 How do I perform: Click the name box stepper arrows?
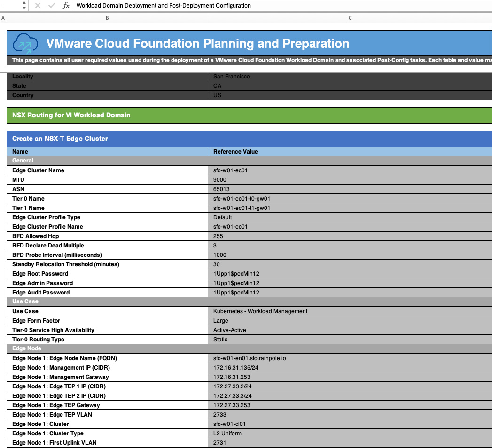click(x=24, y=5)
